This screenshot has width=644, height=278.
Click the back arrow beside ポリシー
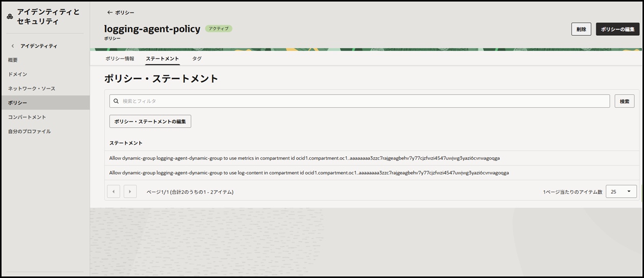click(109, 12)
